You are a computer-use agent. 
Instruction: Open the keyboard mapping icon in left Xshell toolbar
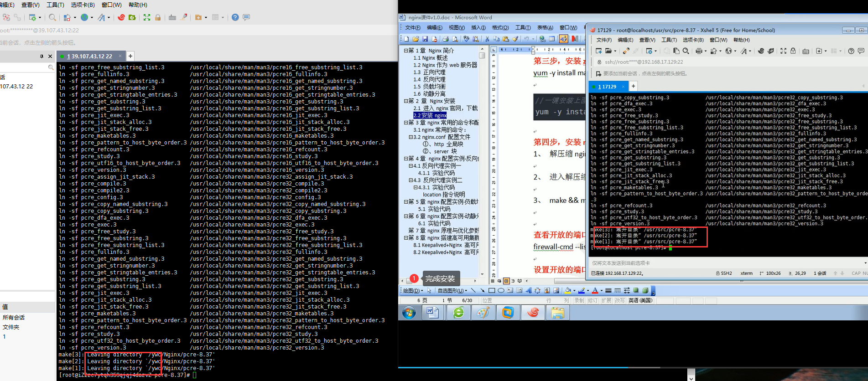(172, 17)
